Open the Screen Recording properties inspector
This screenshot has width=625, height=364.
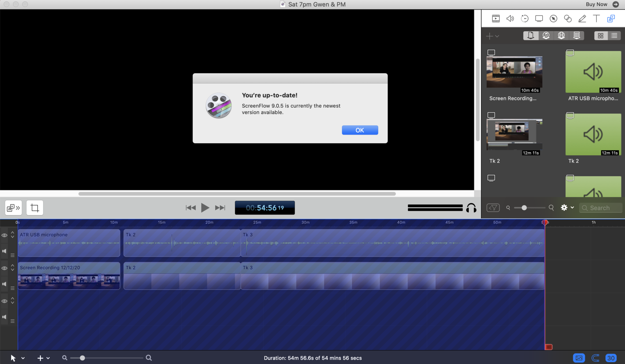(x=539, y=19)
